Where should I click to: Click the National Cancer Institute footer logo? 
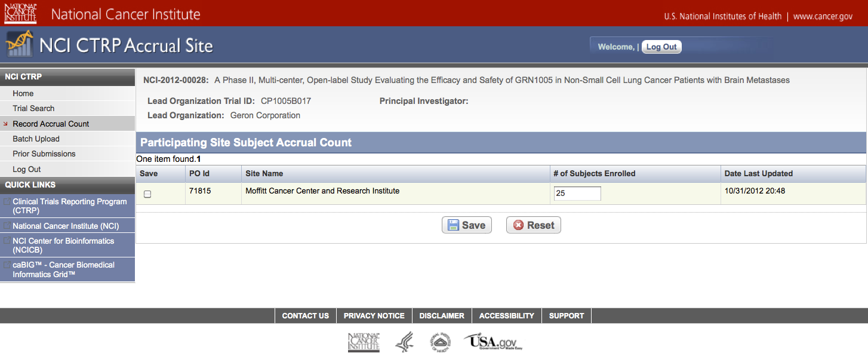pyautogui.click(x=364, y=342)
